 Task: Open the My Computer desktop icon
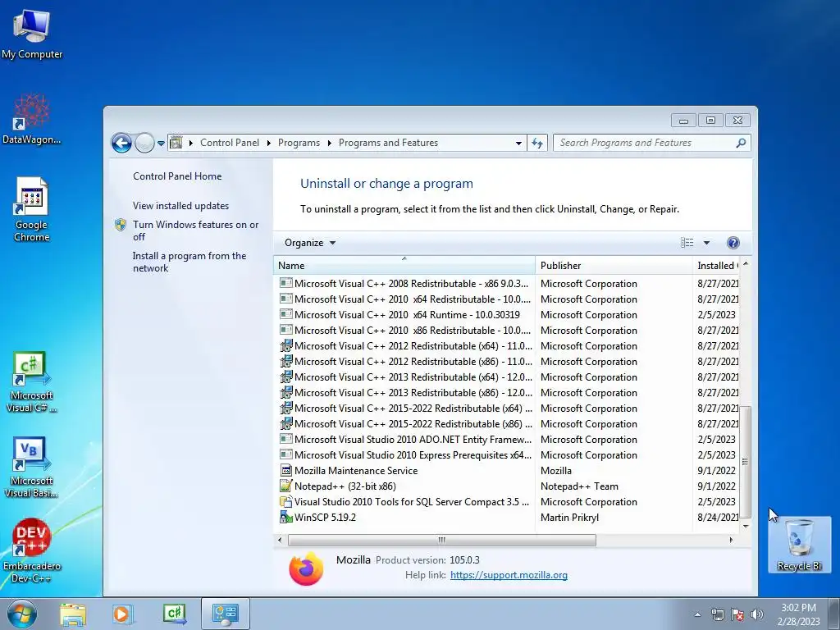click(x=32, y=33)
